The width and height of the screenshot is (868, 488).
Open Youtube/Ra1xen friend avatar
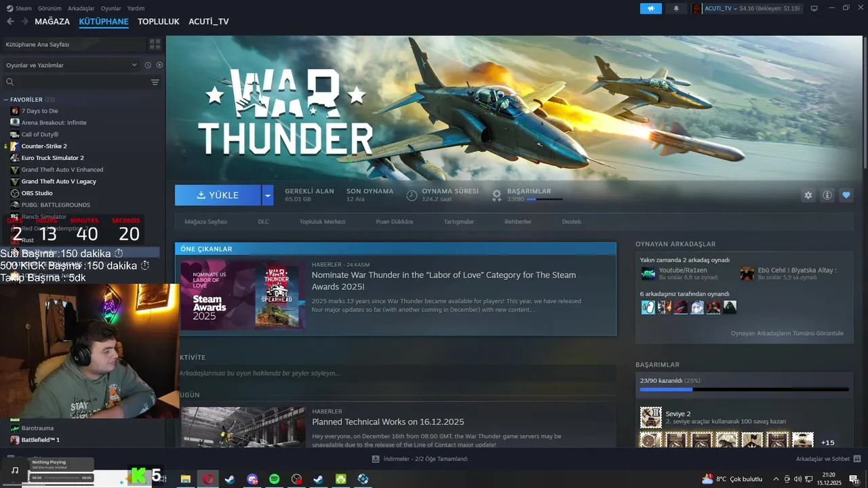[648, 274]
